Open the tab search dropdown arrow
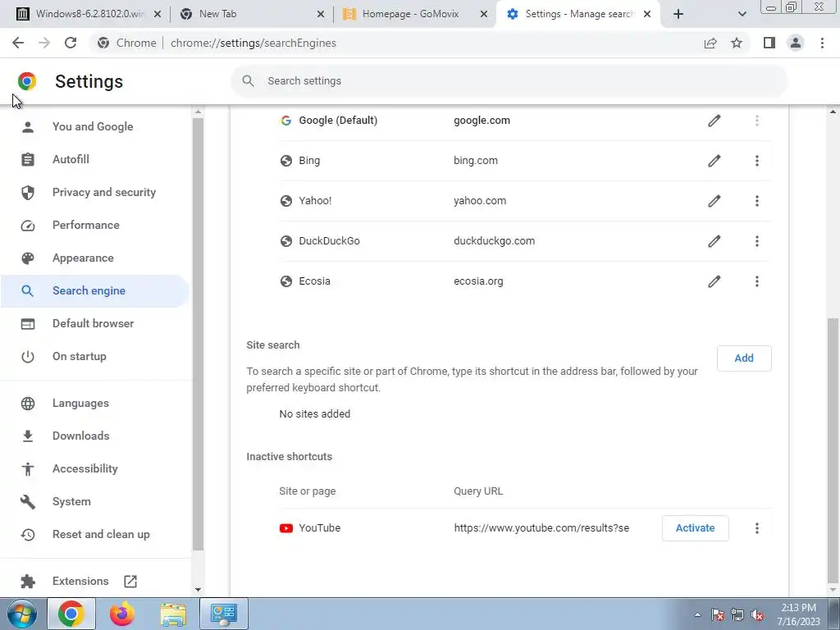The width and height of the screenshot is (840, 630). pyautogui.click(x=742, y=14)
